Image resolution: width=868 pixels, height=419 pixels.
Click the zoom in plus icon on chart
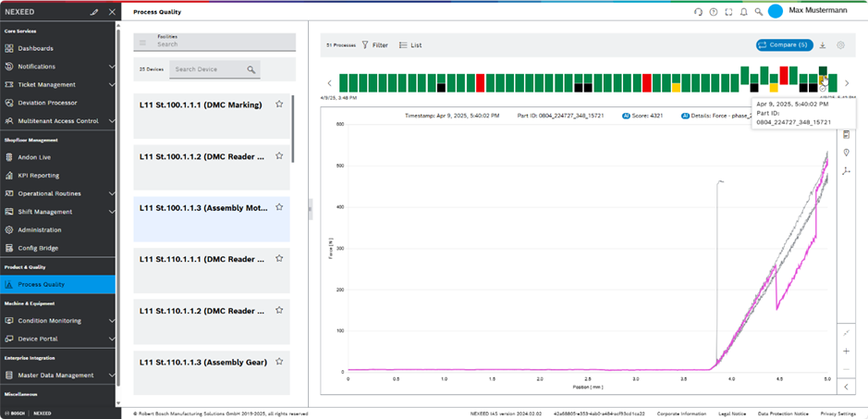click(x=846, y=351)
